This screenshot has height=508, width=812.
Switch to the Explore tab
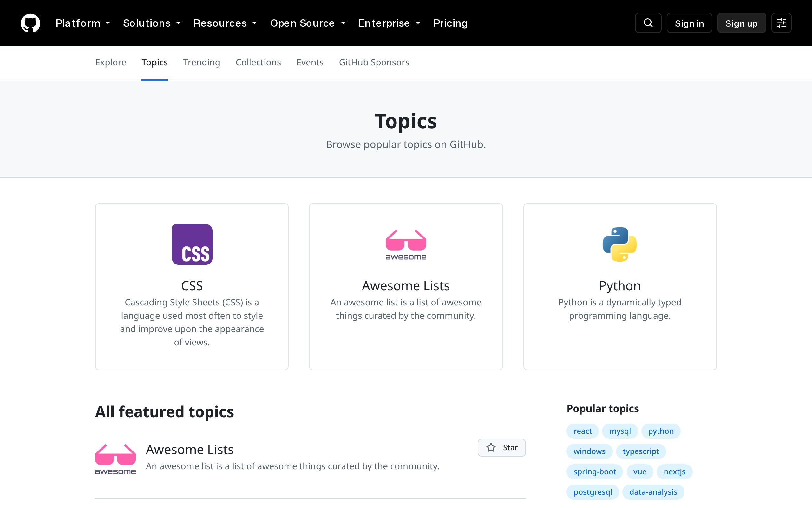click(x=111, y=63)
